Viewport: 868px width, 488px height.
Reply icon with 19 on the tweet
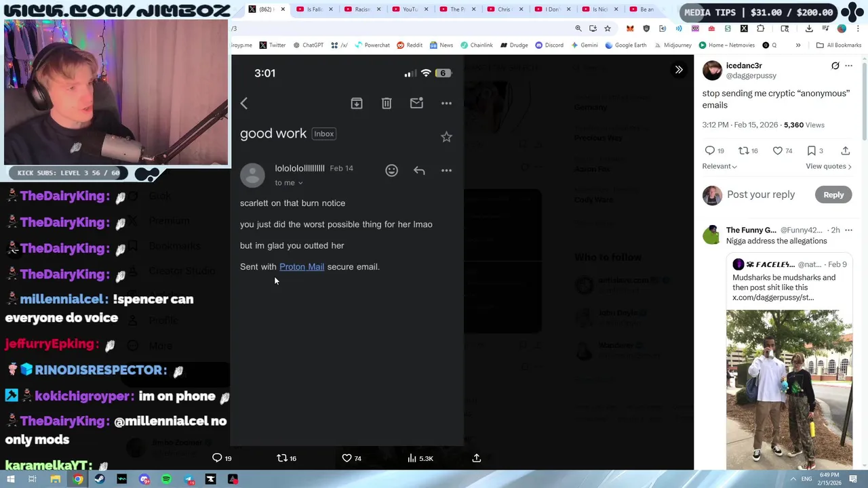click(715, 150)
